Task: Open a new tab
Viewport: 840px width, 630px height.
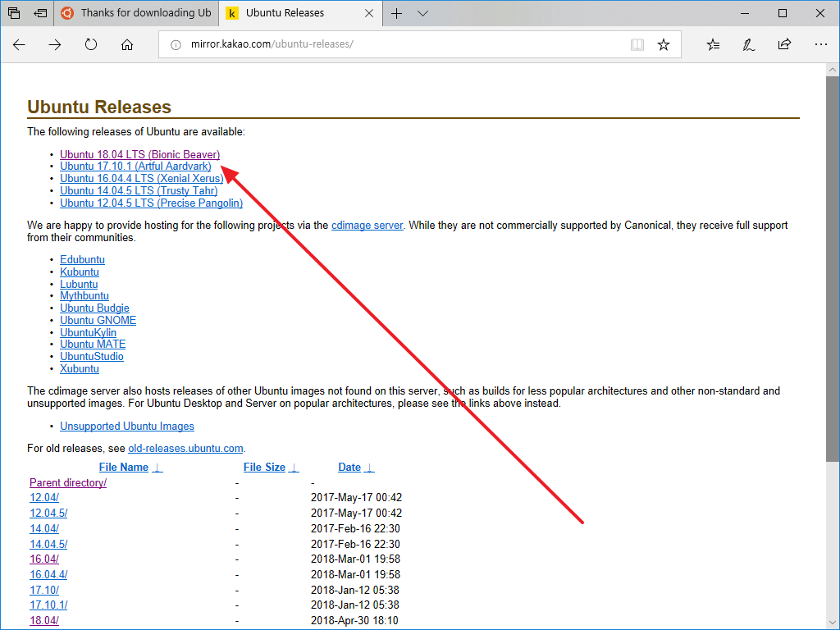Action: point(396,13)
